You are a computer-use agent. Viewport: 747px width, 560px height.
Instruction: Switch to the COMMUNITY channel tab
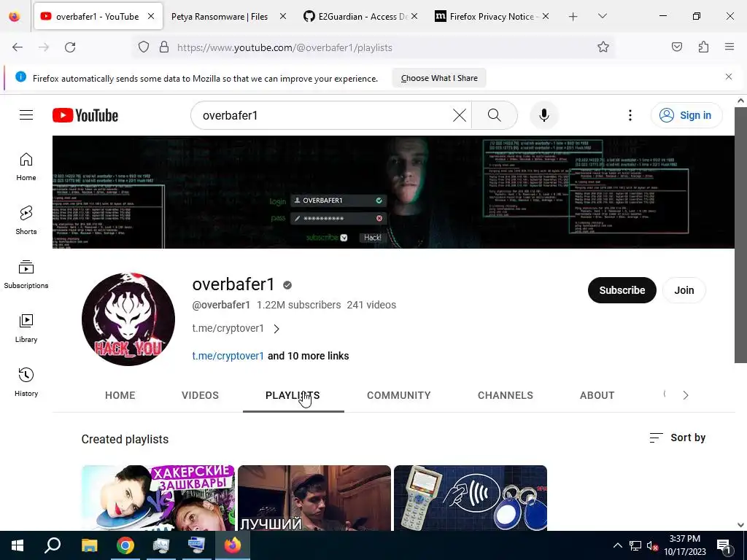pos(399,395)
